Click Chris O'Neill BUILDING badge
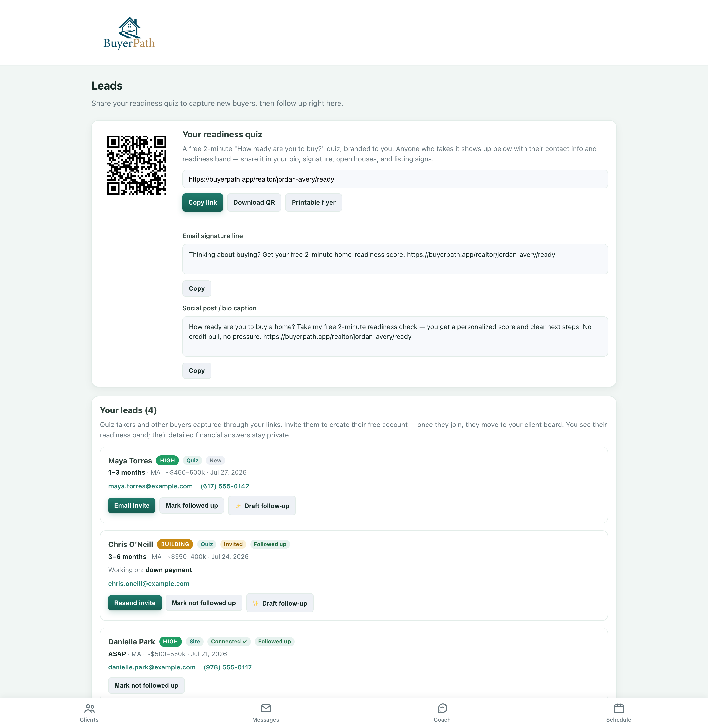The image size is (708, 728). [175, 544]
